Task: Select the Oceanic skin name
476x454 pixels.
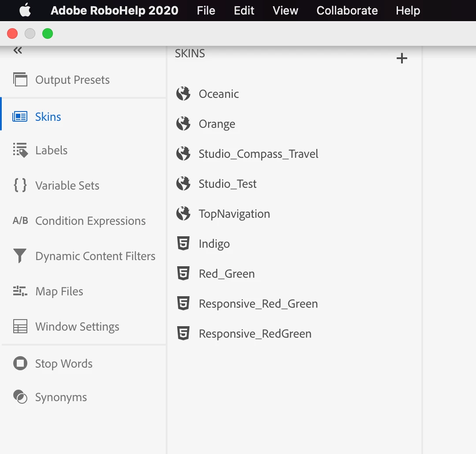Action: click(x=219, y=94)
